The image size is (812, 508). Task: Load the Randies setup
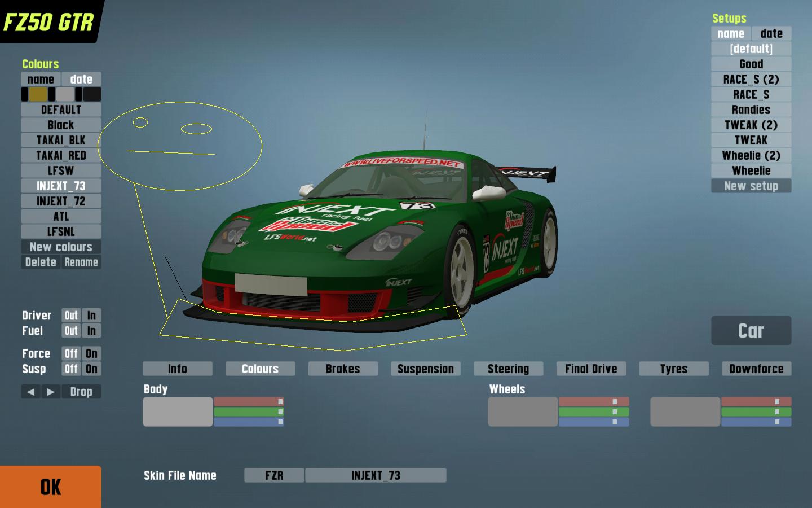click(x=751, y=110)
